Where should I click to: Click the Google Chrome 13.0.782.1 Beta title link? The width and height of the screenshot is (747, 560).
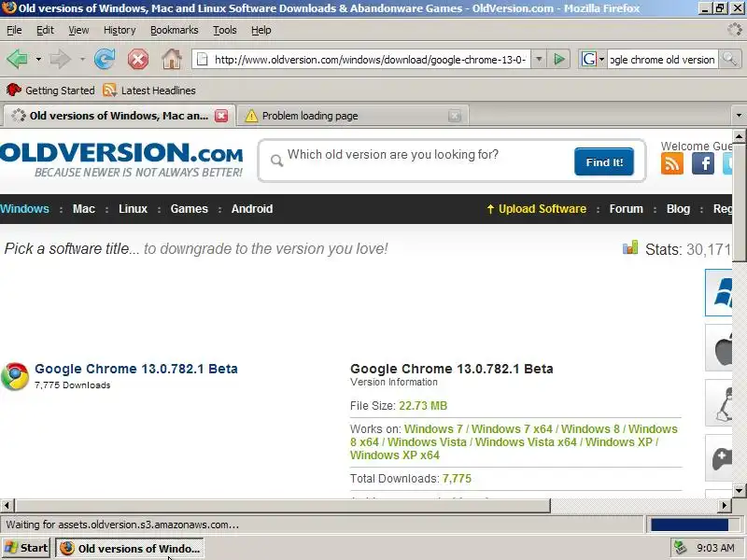click(136, 369)
